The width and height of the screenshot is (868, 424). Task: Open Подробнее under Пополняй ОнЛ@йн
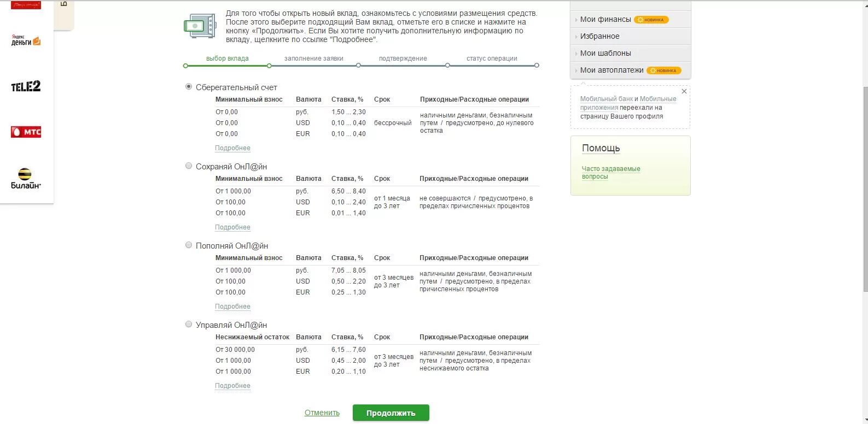click(232, 307)
